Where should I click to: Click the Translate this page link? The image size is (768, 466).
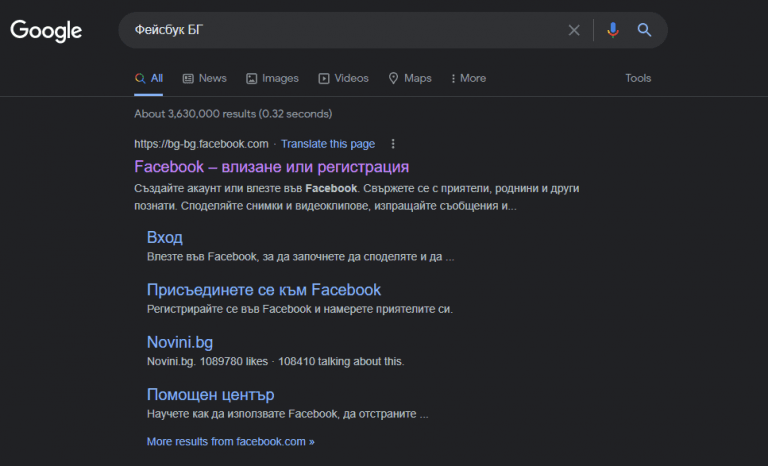coord(328,144)
